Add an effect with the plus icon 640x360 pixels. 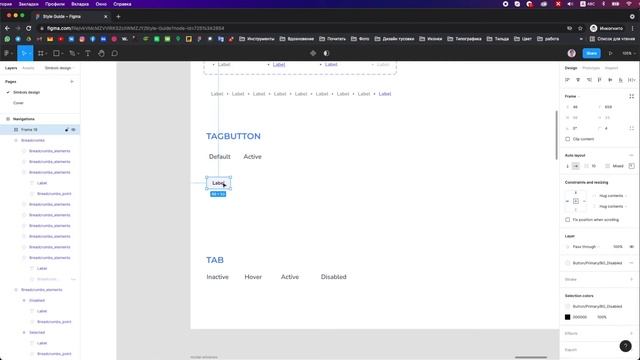pyautogui.click(x=631, y=333)
